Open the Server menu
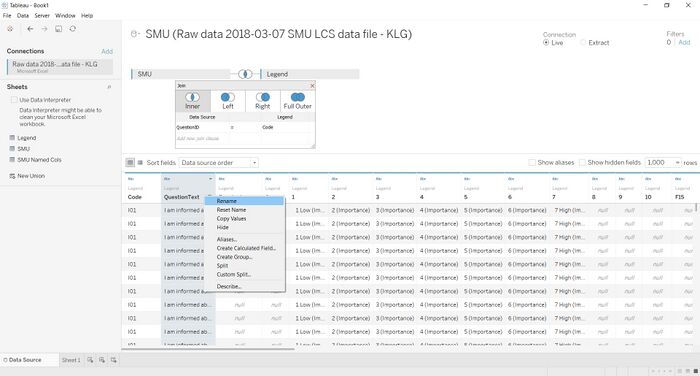The height and width of the screenshot is (376, 700). tap(42, 16)
